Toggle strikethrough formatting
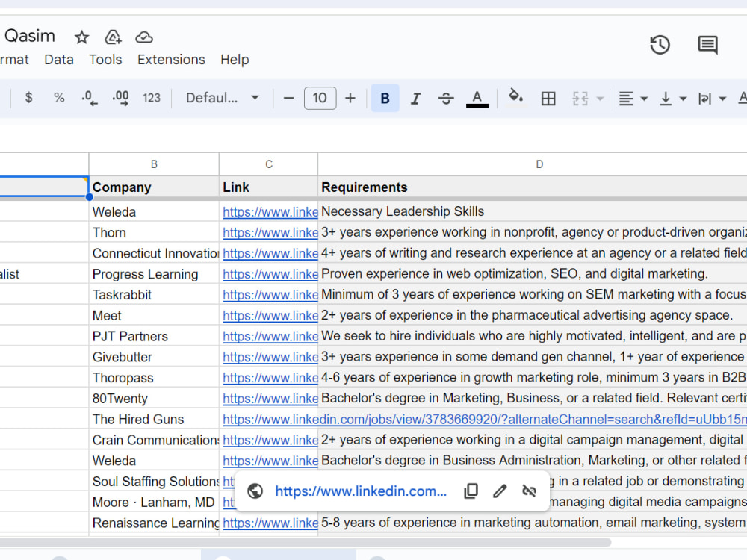Screen dimensions: 747x560 pyautogui.click(x=446, y=98)
